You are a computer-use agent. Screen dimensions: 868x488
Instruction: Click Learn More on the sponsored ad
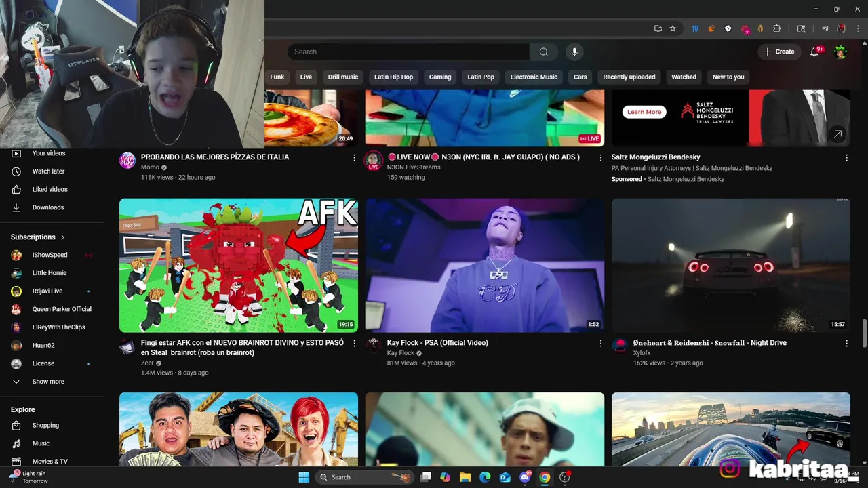pos(644,112)
